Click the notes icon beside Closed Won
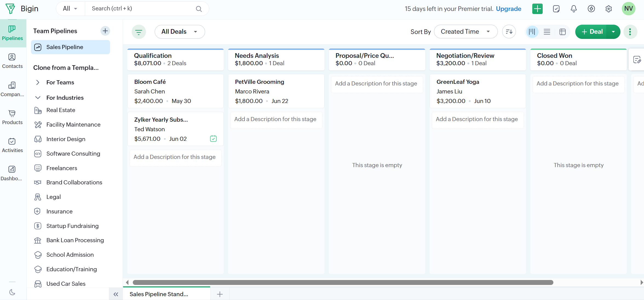The height and width of the screenshot is (300, 644). point(637,59)
